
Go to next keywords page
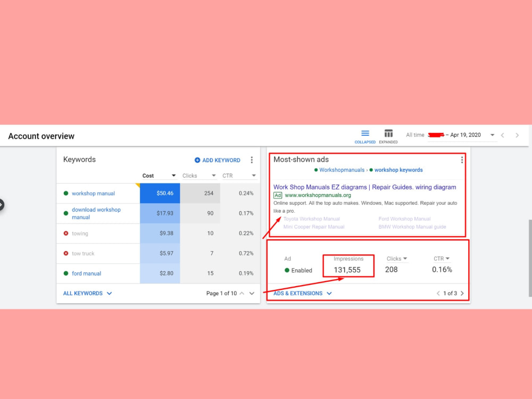click(252, 294)
